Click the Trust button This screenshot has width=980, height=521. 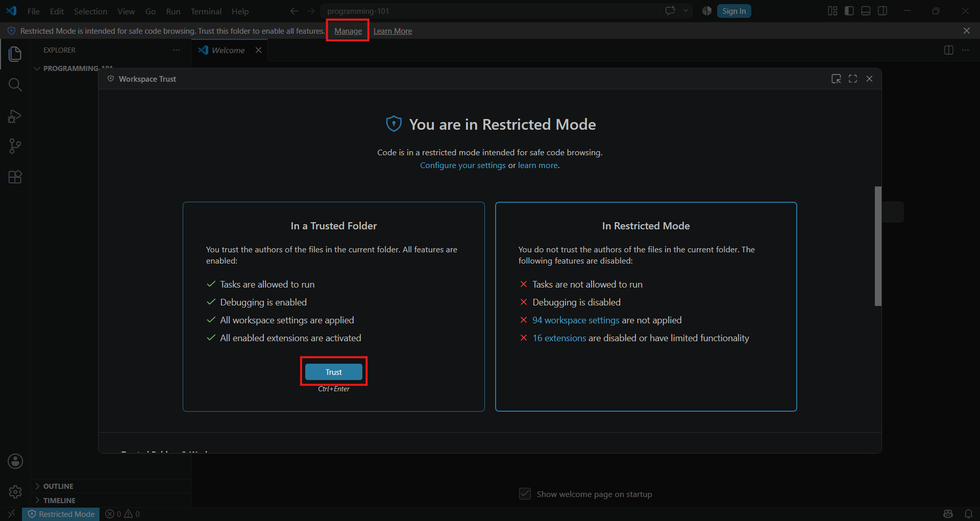[x=334, y=372]
